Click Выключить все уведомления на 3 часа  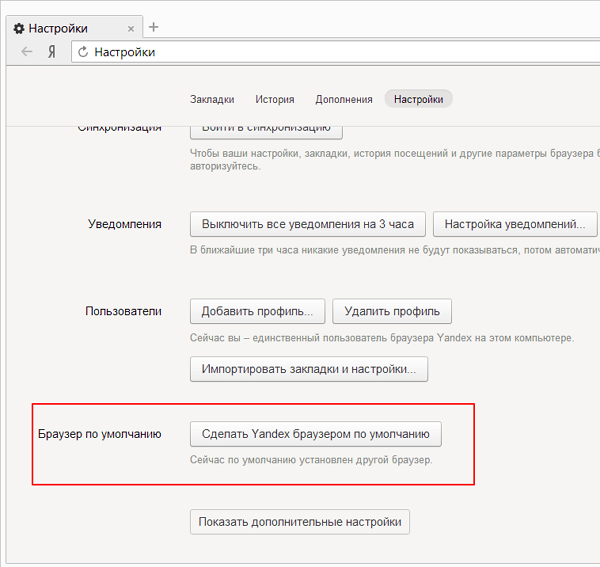308,224
